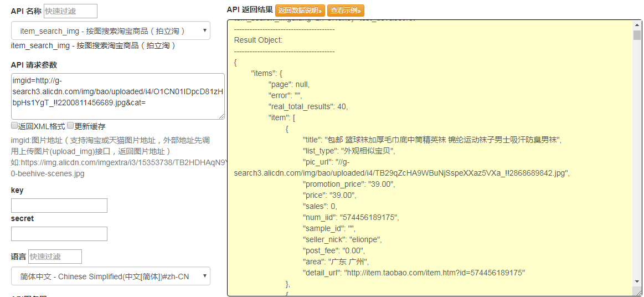Click the "seller_nick": "elionpe" line
644x297 pixels.
342,239
